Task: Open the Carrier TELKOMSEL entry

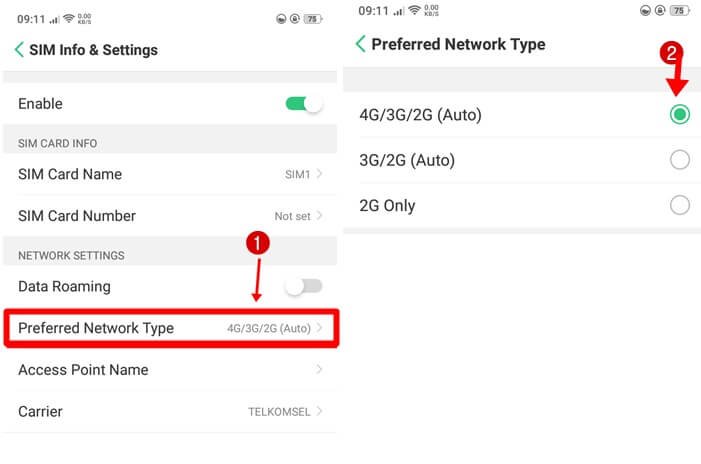Action: tap(170, 411)
